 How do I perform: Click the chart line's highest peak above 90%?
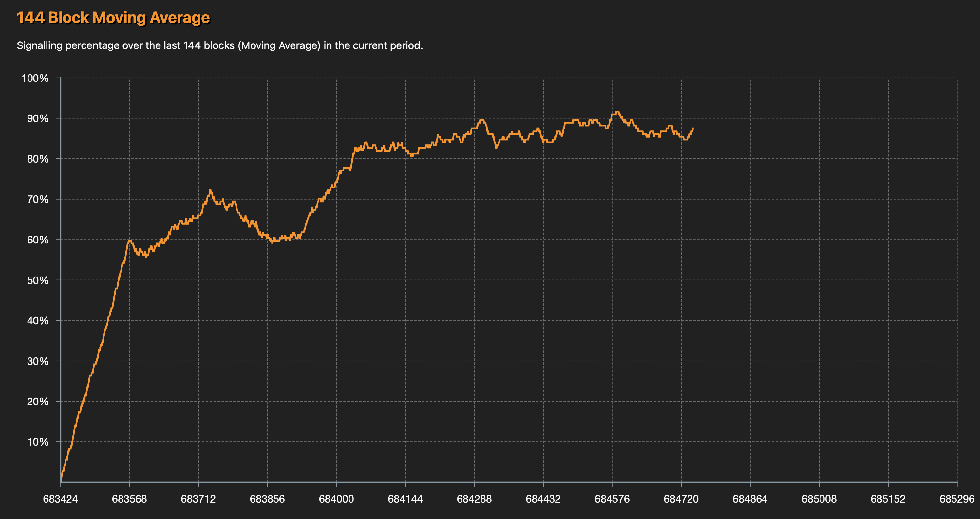pos(617,111)
